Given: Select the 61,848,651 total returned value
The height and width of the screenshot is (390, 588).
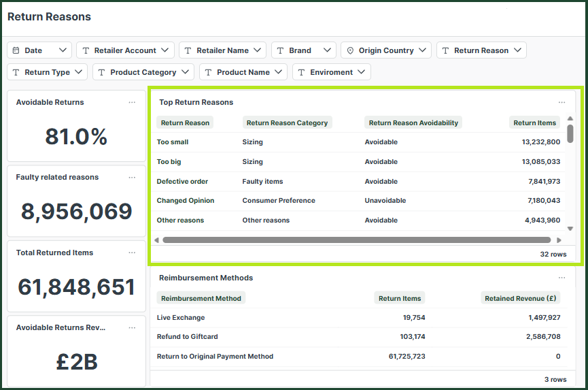Looking at the screenshot, I should pos(77,287).
